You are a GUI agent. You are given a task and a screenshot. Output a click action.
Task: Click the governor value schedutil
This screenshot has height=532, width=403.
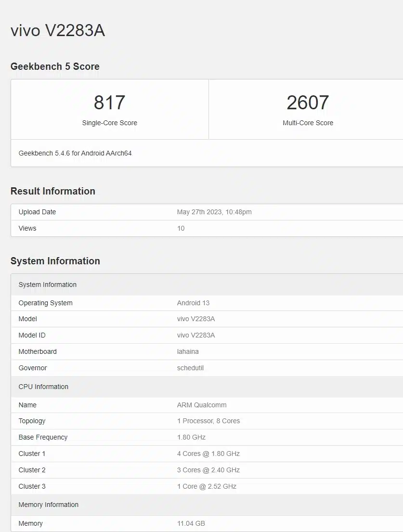(x=192, y=368)
